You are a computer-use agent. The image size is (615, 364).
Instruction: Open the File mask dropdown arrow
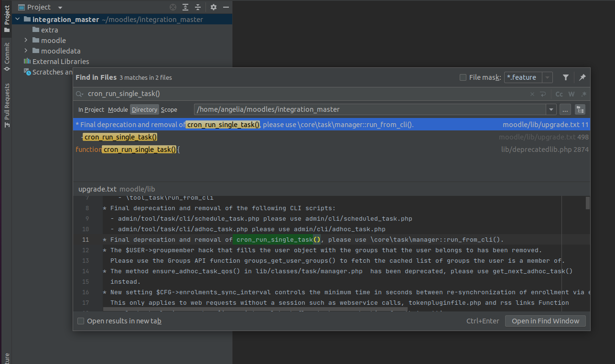pyautogui.click(x=548, y=77)
